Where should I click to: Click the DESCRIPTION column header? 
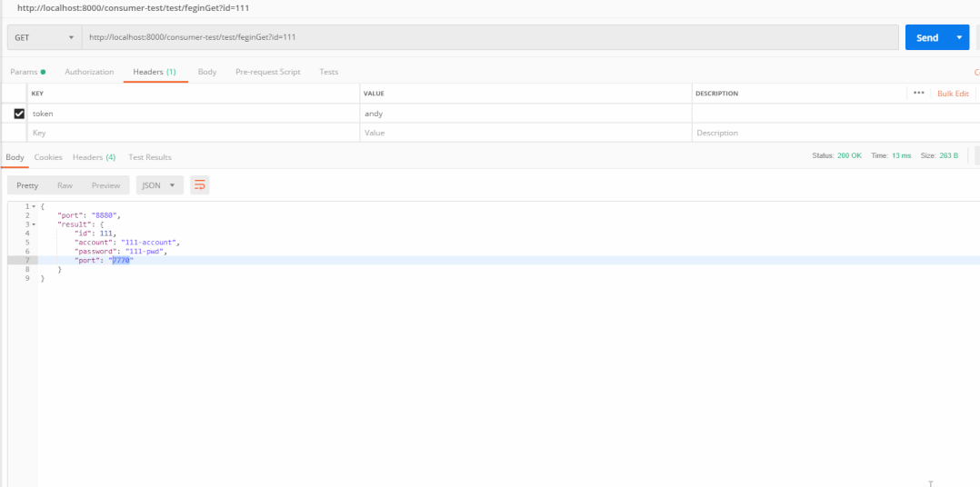717,94
